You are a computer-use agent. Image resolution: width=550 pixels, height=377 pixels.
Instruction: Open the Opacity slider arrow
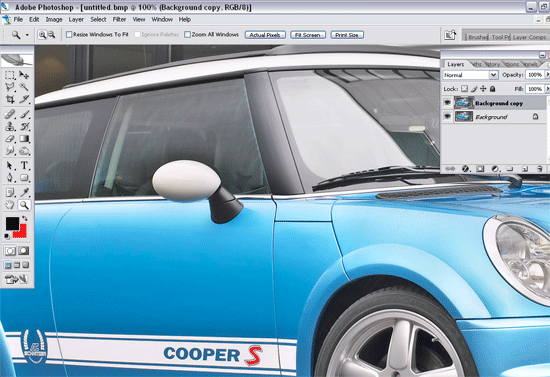[x=547, y=75]
